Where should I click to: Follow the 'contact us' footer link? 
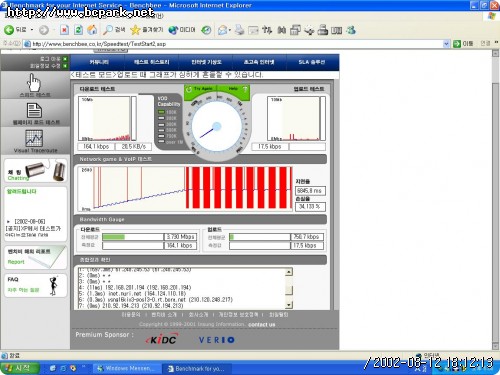pyautogui.click(x=262, y=324)
